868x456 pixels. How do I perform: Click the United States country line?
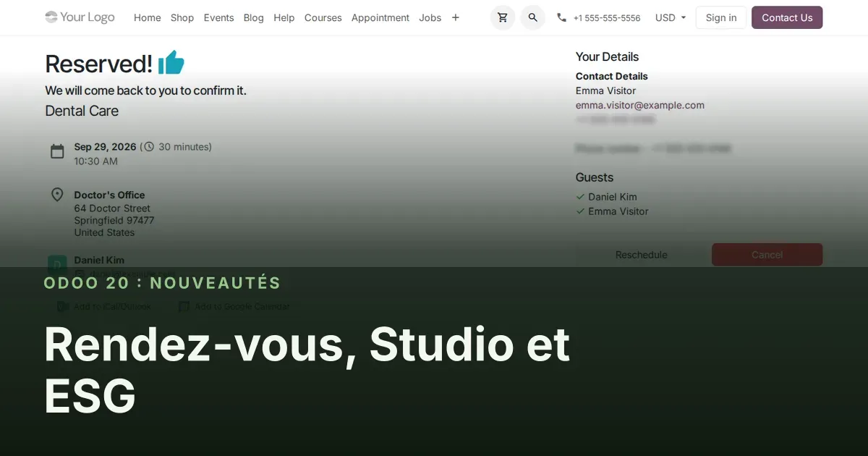point(104,232)
